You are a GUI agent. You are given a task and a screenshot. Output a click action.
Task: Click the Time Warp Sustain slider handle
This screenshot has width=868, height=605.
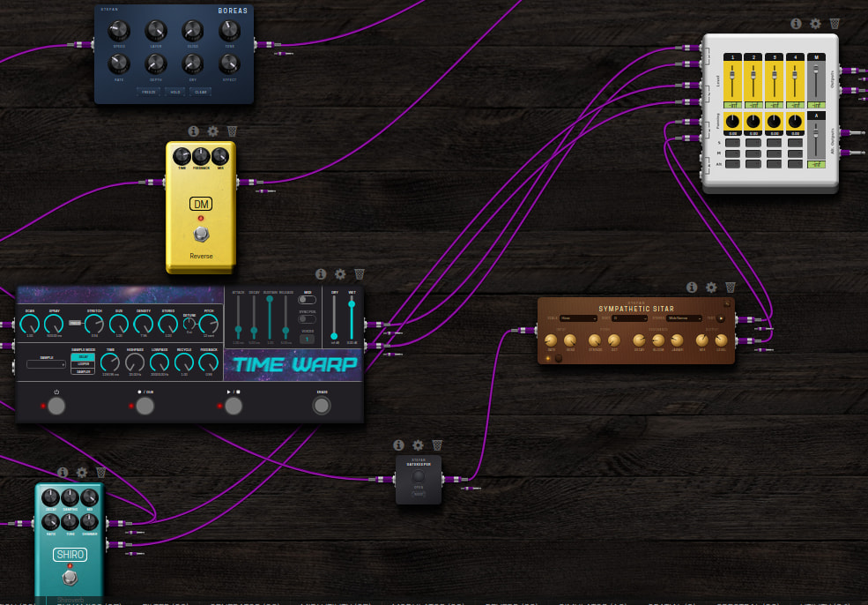[270, 299]
